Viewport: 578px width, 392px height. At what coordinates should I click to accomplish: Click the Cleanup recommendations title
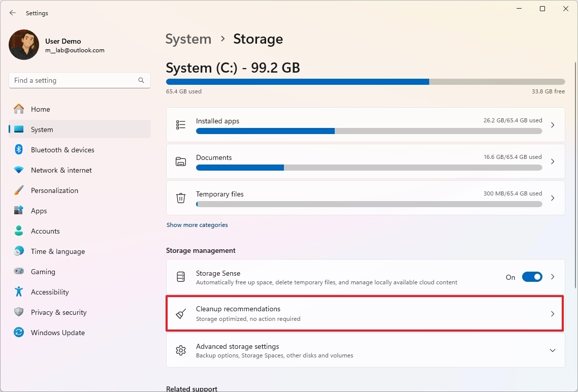pos(238,309)
